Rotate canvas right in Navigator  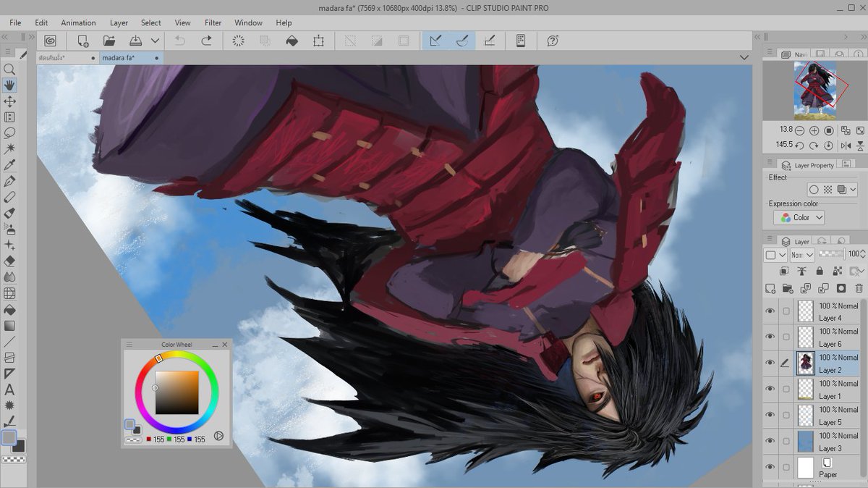pyautogui.click(x=814, y=146)
